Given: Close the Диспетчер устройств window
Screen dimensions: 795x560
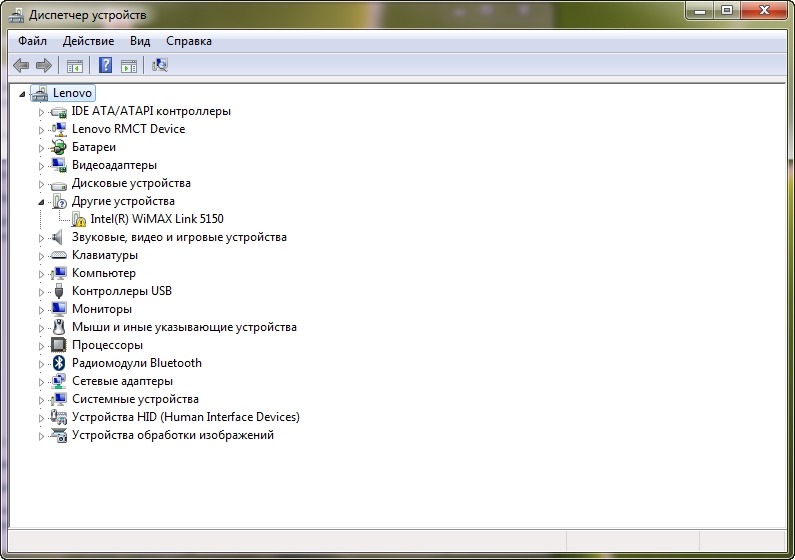Looking at the screenshot, I should pos(765,10).
